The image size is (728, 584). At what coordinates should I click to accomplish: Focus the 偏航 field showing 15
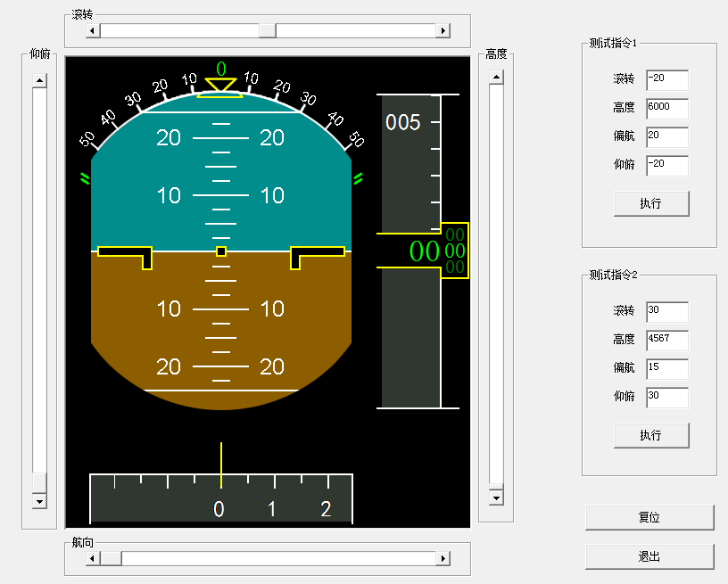(667, 369)
